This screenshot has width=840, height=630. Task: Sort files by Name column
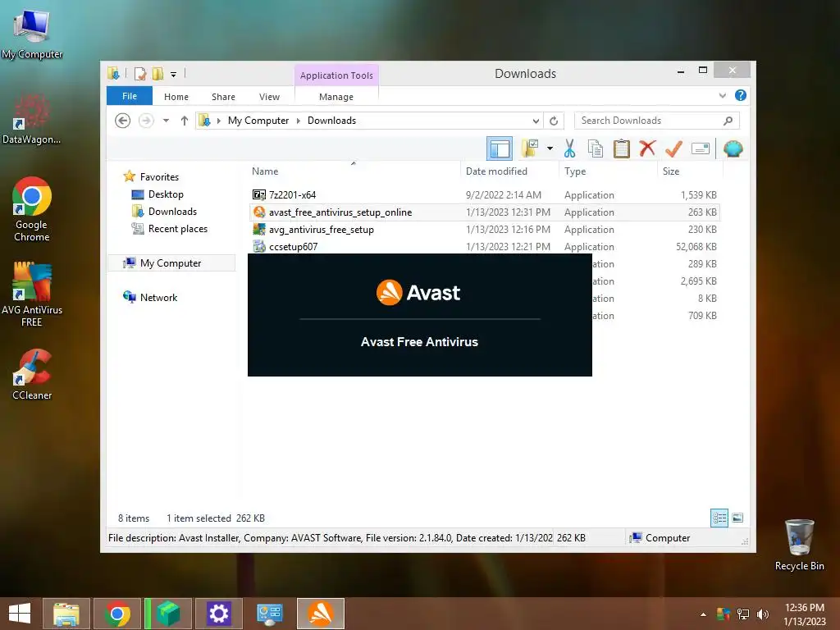pos(354,171)
